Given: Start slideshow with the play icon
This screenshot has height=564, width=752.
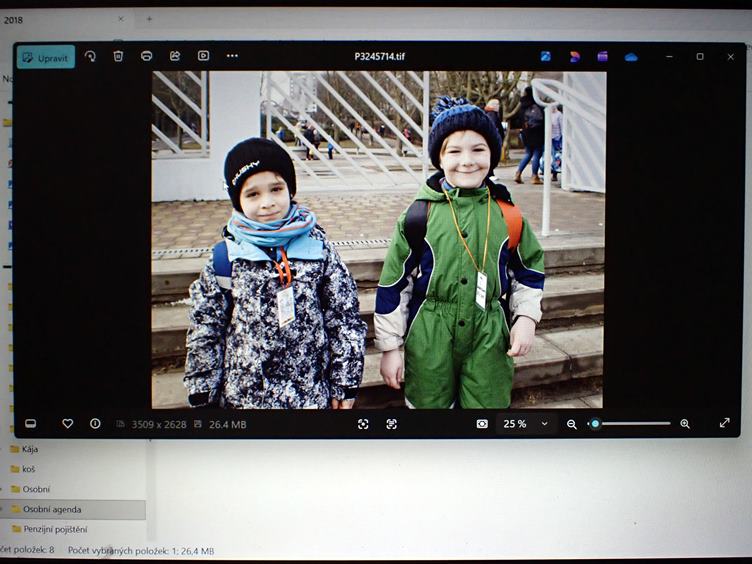Looking at the screenshot, I should [x=203, y=57].
